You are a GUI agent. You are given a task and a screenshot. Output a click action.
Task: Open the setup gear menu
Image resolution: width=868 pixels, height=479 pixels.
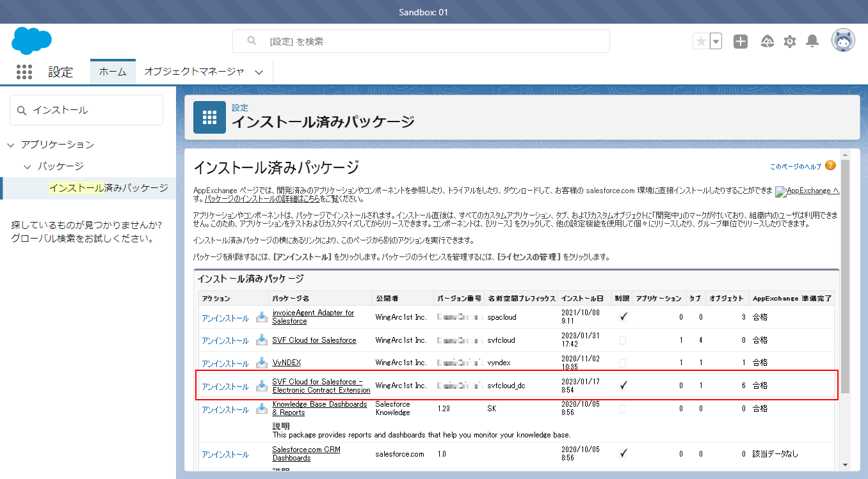[790, 42]
